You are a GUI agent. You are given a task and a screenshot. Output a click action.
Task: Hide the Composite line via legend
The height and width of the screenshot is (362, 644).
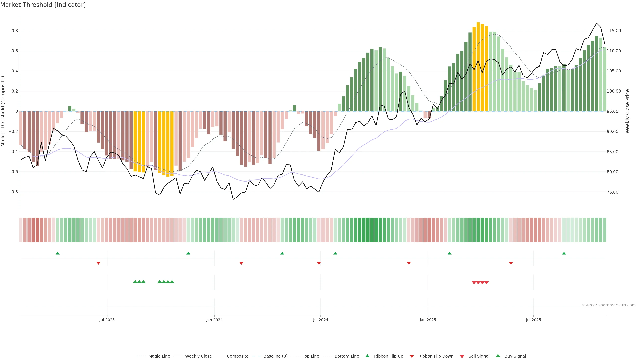click(x=237, y=356)
